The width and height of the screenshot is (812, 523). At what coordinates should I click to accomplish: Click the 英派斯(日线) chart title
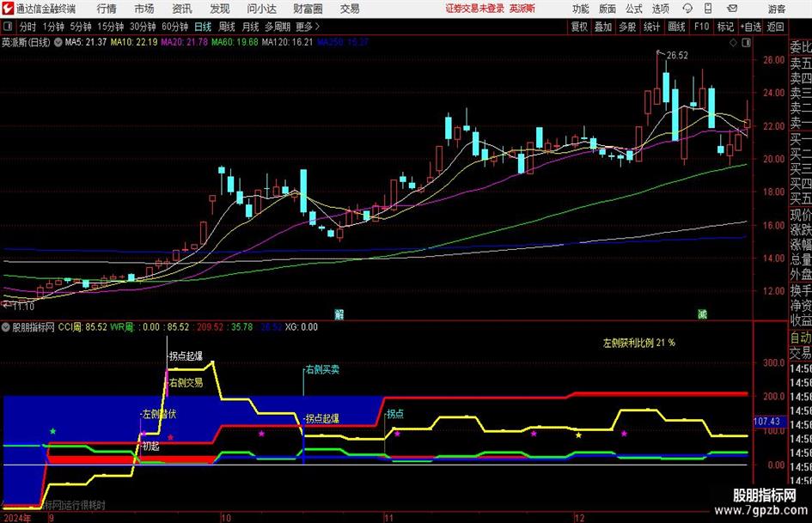[26, 42]
